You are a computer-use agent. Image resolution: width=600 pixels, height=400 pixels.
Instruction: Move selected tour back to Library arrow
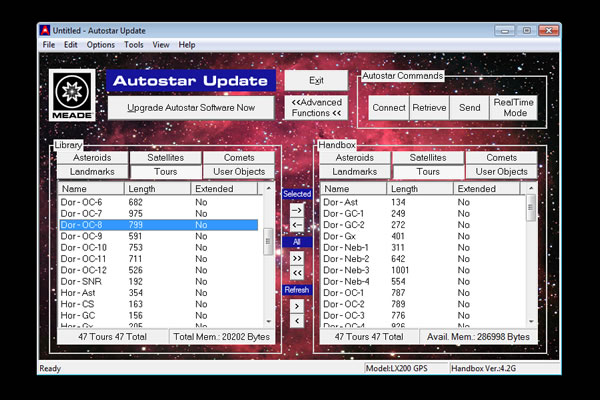point(297,225)
